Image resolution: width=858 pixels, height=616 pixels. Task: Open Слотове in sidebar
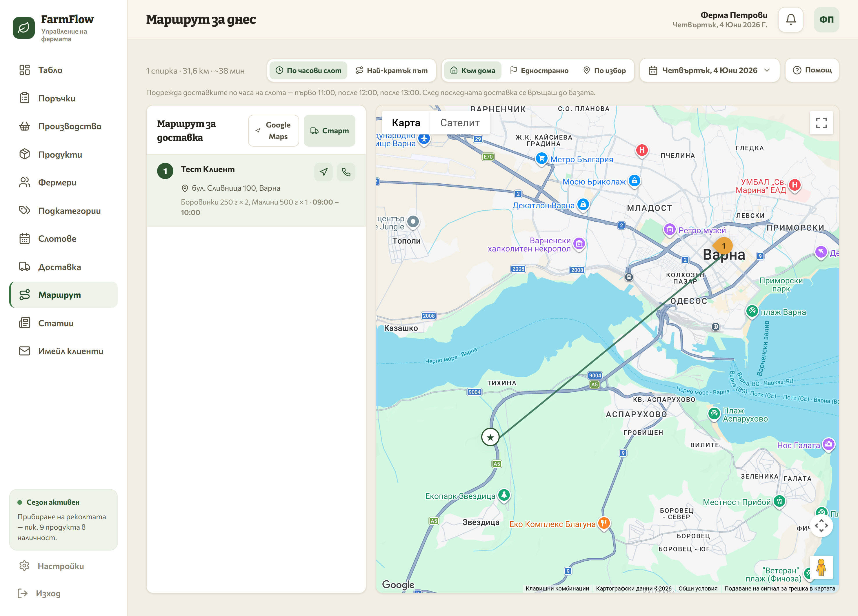pyautogui.click(x=63, y=239)
